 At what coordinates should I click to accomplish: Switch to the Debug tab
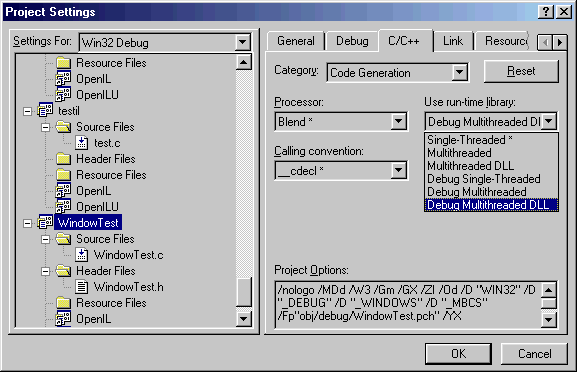[352, 41]
